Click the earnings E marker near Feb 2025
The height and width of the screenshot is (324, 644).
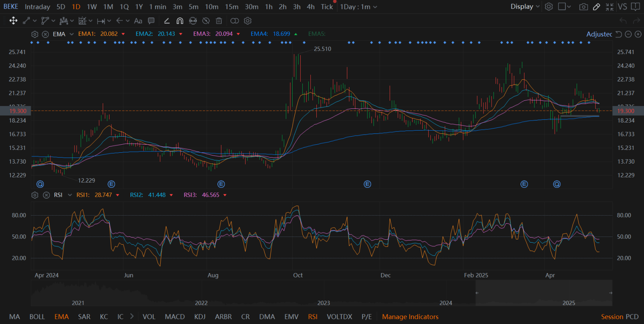click(x=524, y=184)
